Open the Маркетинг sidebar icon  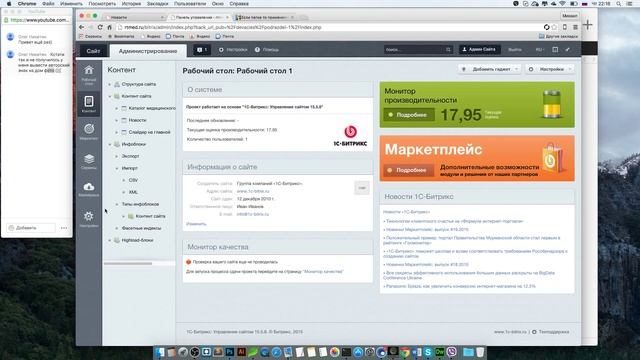[x=89, y=132]
